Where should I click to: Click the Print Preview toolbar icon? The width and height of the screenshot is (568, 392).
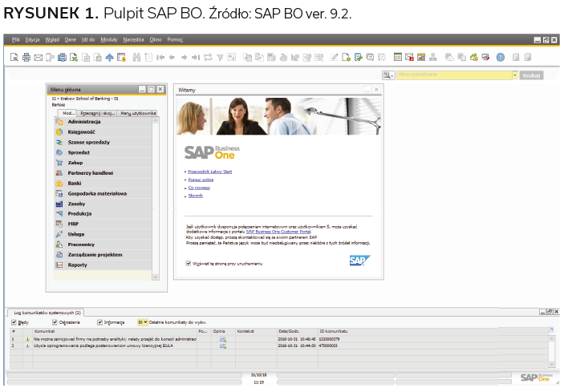point(14,57)
